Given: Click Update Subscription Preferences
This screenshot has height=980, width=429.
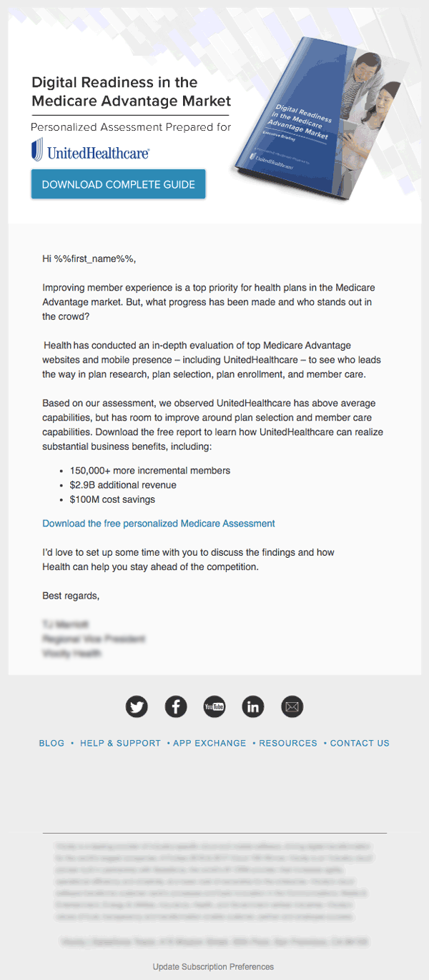Looking at the screenshot, I should point(213,966).
